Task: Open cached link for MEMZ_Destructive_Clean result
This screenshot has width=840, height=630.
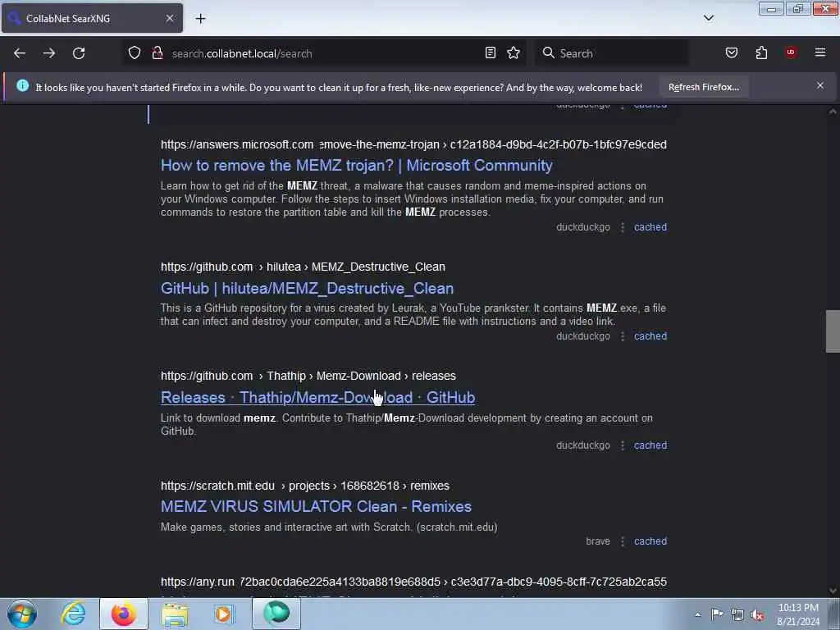Action: (x=651, y=336)
